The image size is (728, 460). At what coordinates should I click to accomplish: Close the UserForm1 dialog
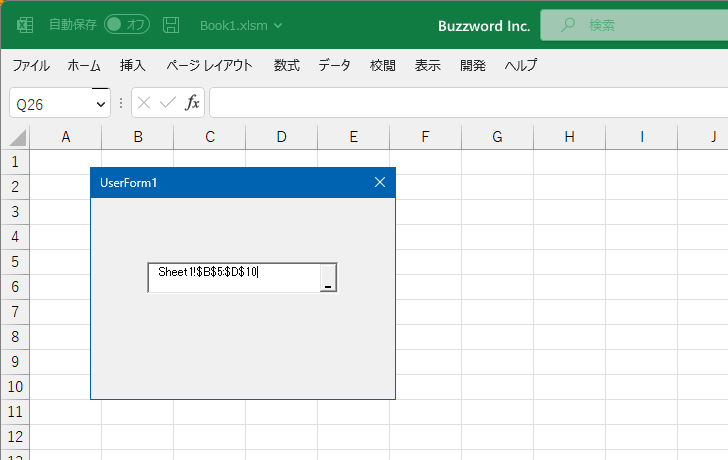click(380, 182)
